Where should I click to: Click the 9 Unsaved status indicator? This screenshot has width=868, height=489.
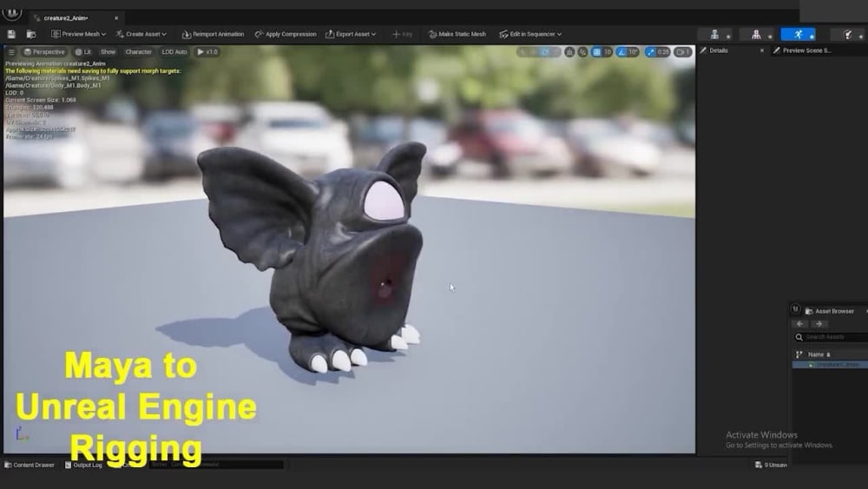click(x=771, y=465)
